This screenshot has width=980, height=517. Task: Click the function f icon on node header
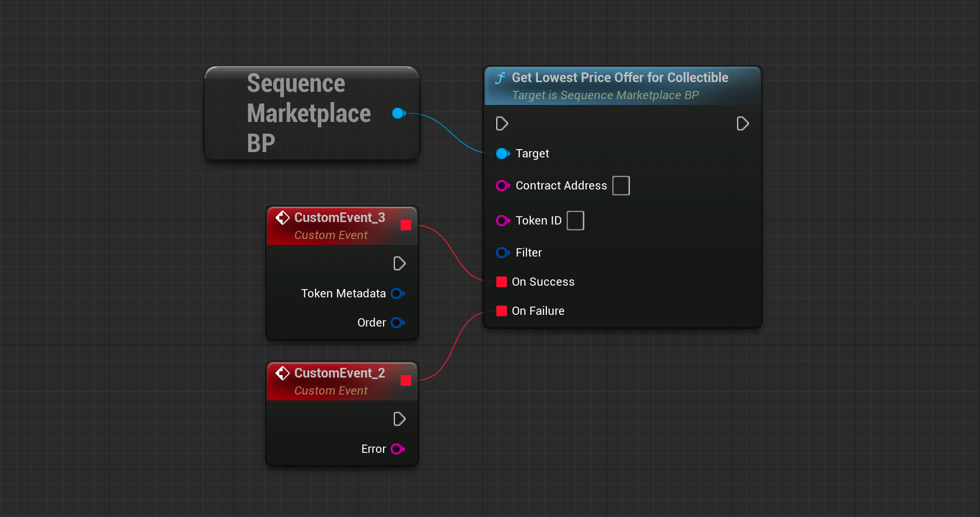(x=500, y=78)
